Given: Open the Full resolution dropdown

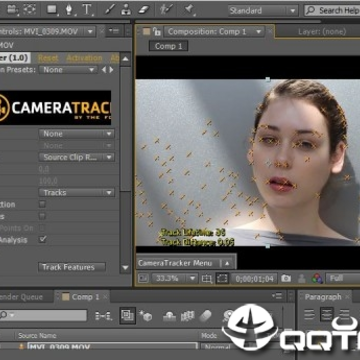Looking at the screenshot, I should coord(343,278).
